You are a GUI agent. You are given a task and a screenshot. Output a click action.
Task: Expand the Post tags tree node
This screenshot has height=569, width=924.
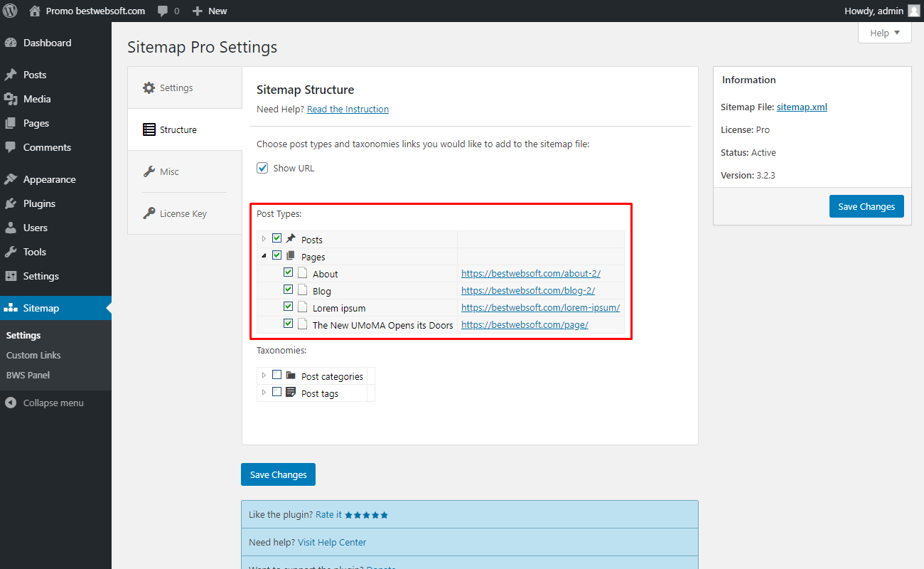pyautogui.click(x=264, y=393)
